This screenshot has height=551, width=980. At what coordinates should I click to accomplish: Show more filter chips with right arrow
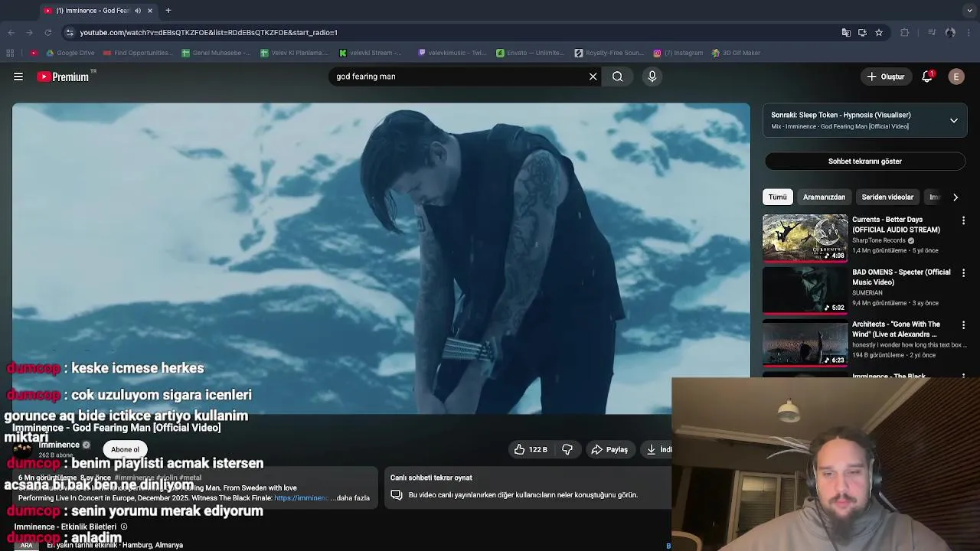point(955,197)
